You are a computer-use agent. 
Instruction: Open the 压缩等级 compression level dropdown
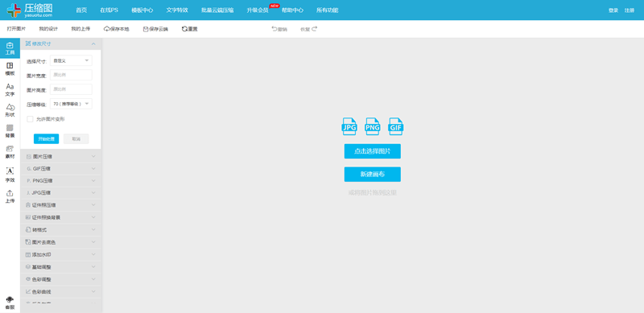coord(71,104)
